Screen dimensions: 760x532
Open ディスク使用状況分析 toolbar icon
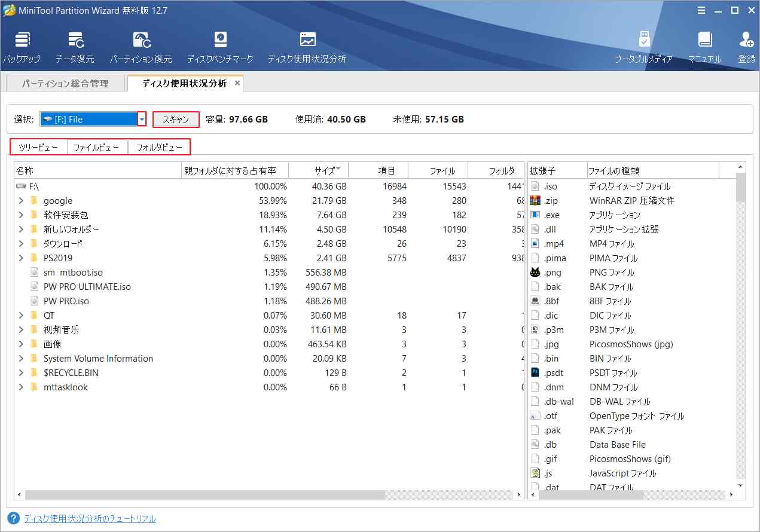[307, 47]
